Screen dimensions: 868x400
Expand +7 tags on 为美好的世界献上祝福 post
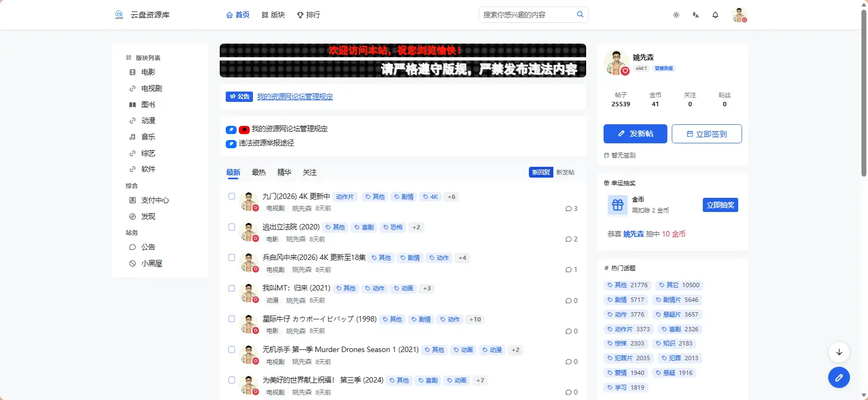480,380
